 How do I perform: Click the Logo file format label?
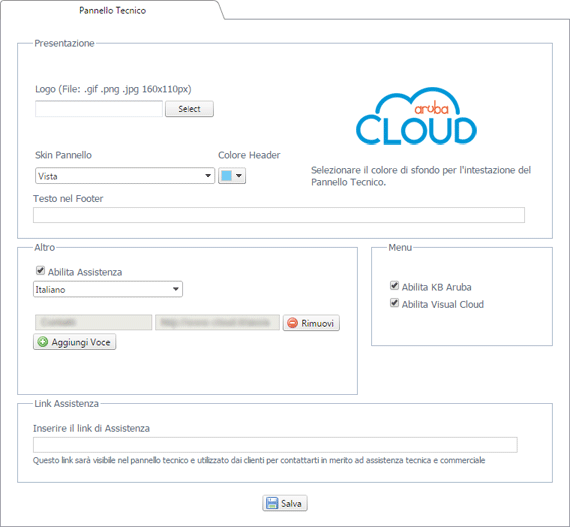coord(113,89)
